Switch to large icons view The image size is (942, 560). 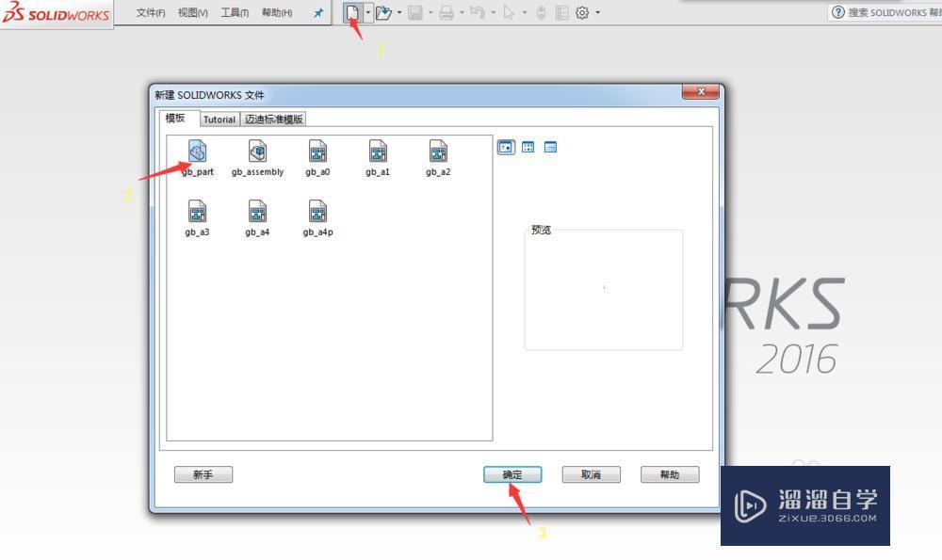pos(506,147)
